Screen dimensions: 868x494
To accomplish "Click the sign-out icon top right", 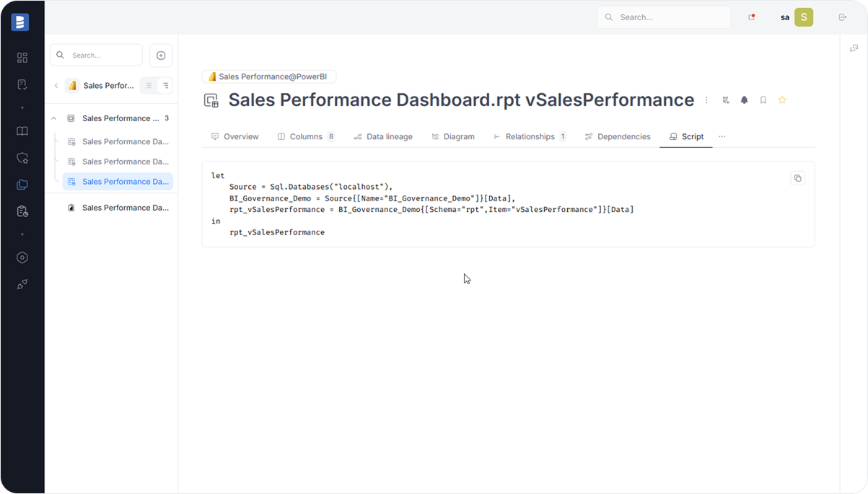I will [x=843, y=17].
